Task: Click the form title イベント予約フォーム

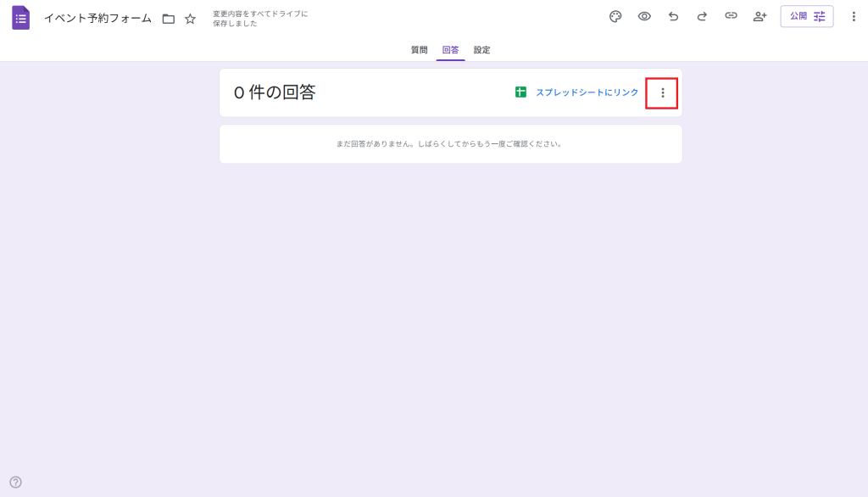Action: [x=97, y=19]
